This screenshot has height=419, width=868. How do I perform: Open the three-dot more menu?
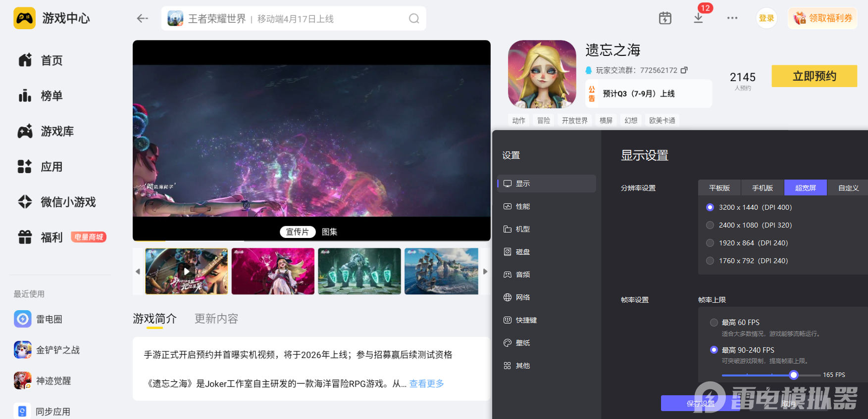pos(732,18)
